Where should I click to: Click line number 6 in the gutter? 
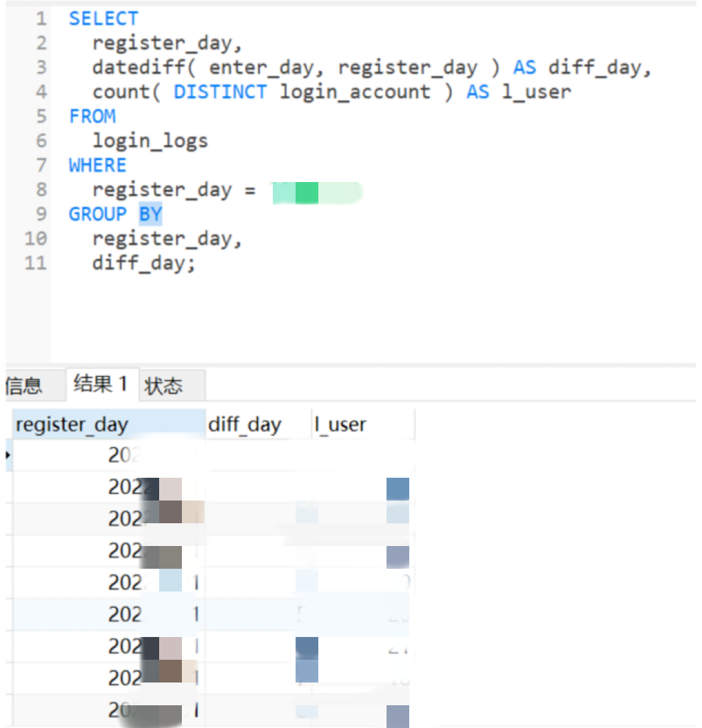[41, 141]
